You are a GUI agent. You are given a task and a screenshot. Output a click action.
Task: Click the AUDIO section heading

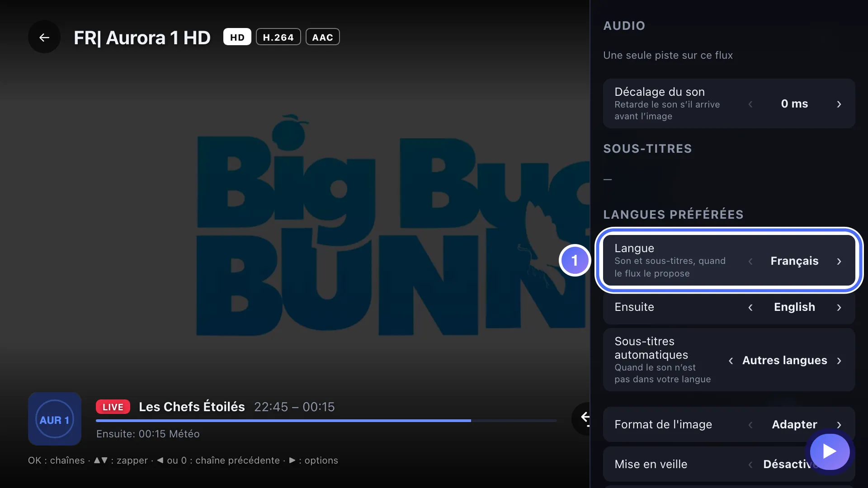tap(624, 26)
